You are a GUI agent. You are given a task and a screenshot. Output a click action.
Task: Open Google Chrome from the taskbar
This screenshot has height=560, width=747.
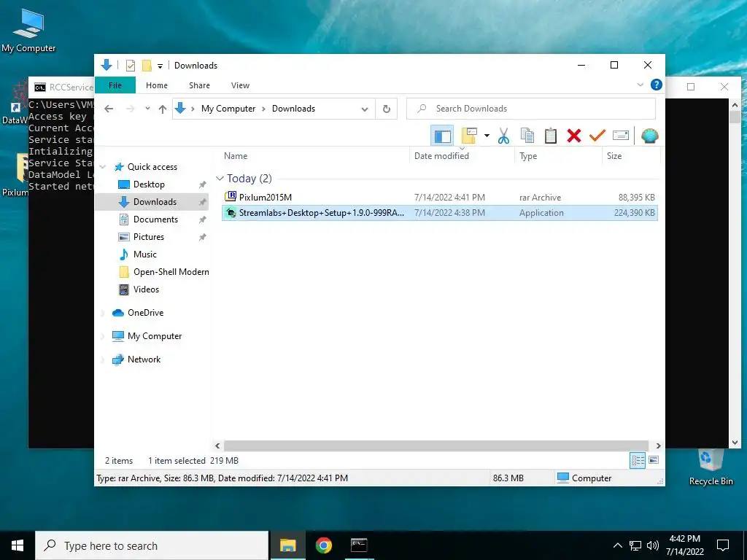tap(323, 545)
